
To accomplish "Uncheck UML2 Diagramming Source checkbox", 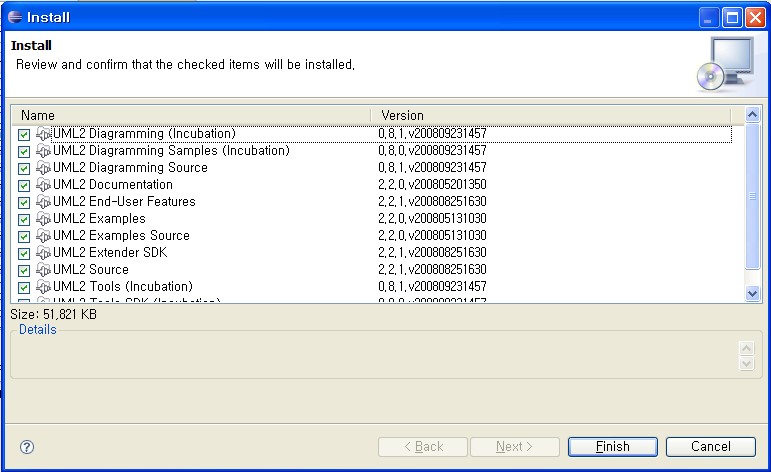I will click(24, 169).
